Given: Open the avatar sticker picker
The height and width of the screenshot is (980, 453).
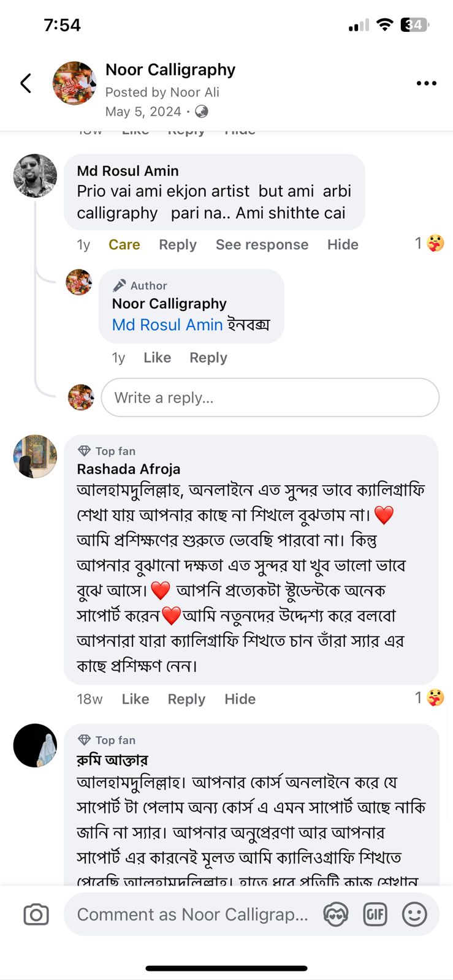Looking at the screenshot, I should [x=335, y=914].
